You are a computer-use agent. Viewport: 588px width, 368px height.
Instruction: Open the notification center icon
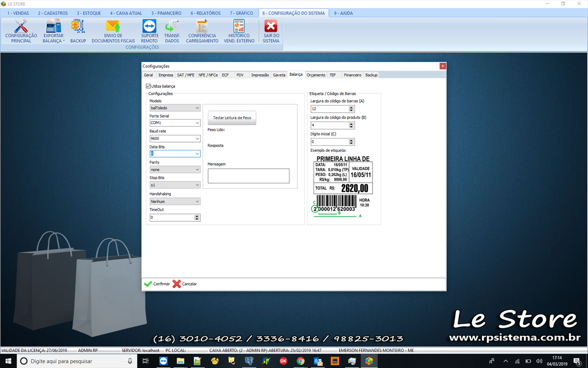(x=577, y=361)
